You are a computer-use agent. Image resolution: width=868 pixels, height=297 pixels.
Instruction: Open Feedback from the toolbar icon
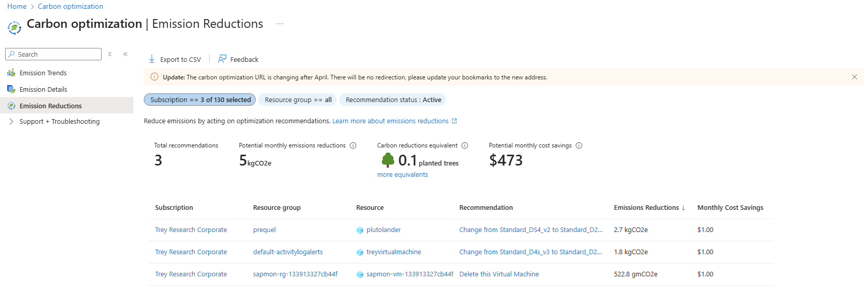click(222, 59)
